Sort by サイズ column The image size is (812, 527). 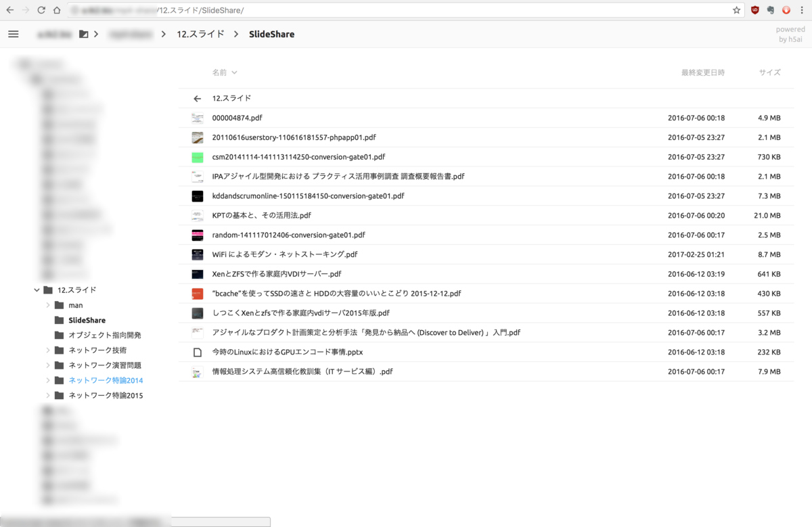click(769, 72)
